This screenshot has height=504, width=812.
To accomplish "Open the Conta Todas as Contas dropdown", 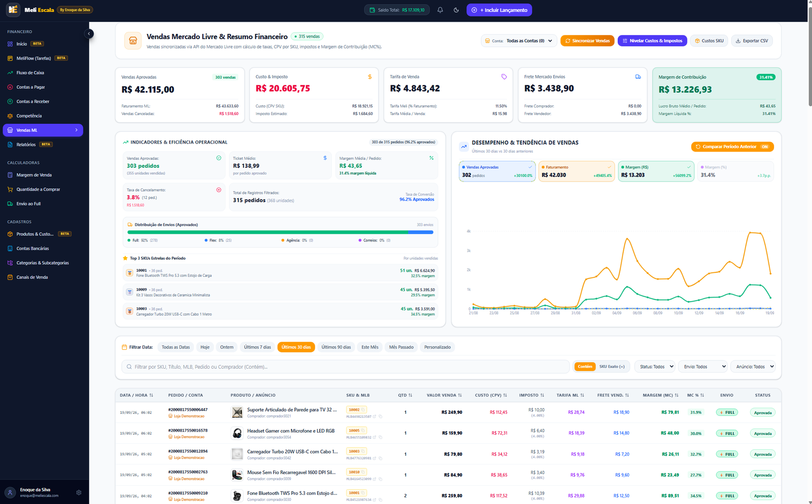I will 519,41.
